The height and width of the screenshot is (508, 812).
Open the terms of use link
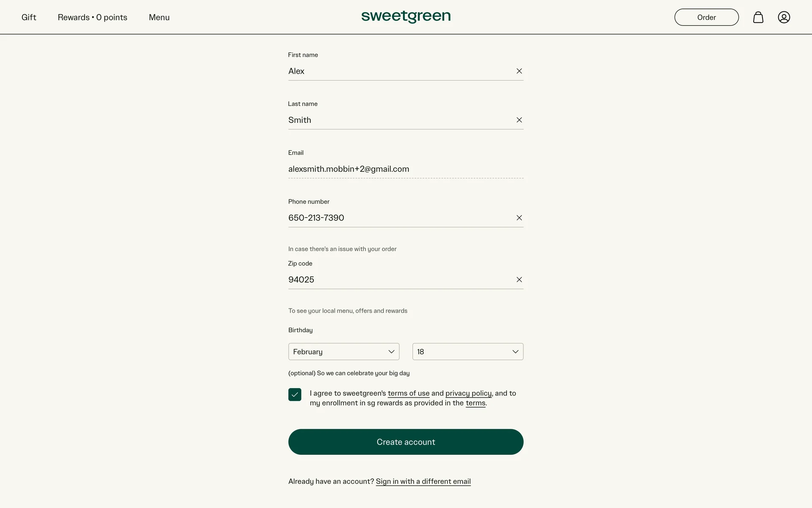pos(408,393)
